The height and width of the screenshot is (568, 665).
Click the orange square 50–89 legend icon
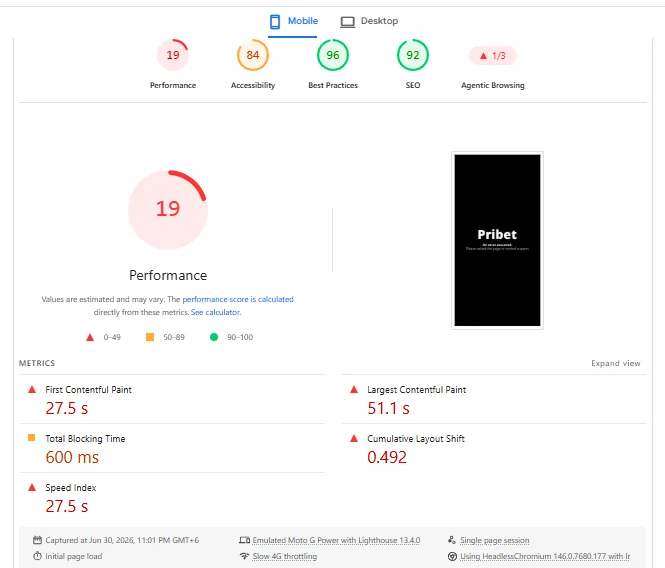click(150, 337)
